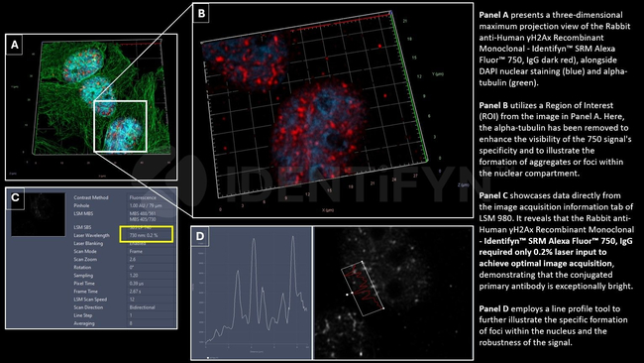This screenshot has height=363, width=644.
Task: Click the "8" averaging value
Action: [x=131, y=323]
